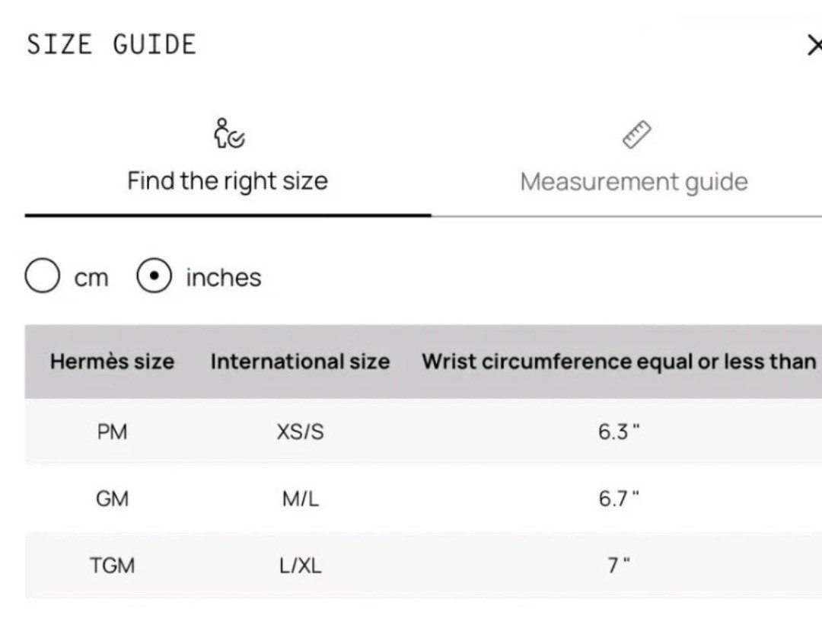The image size is (822, 644).
Task: Open the Find the right size tab
Action: coord(228,181)
